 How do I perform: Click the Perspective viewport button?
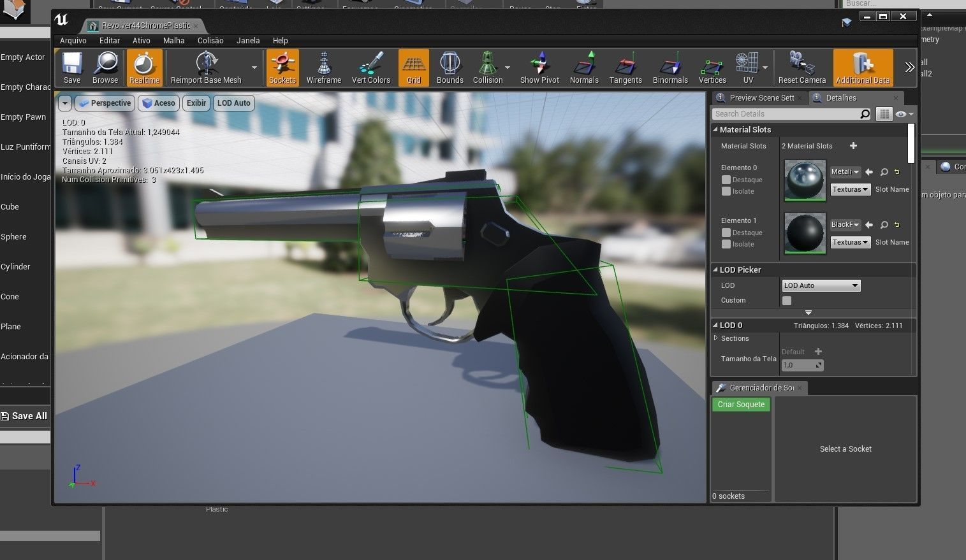click(105, 103)
